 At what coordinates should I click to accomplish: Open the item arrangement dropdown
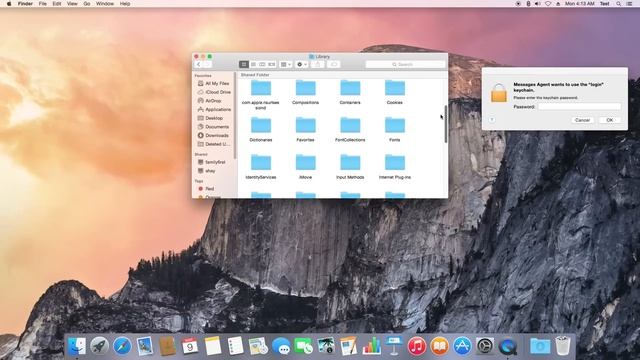[286, 64]
